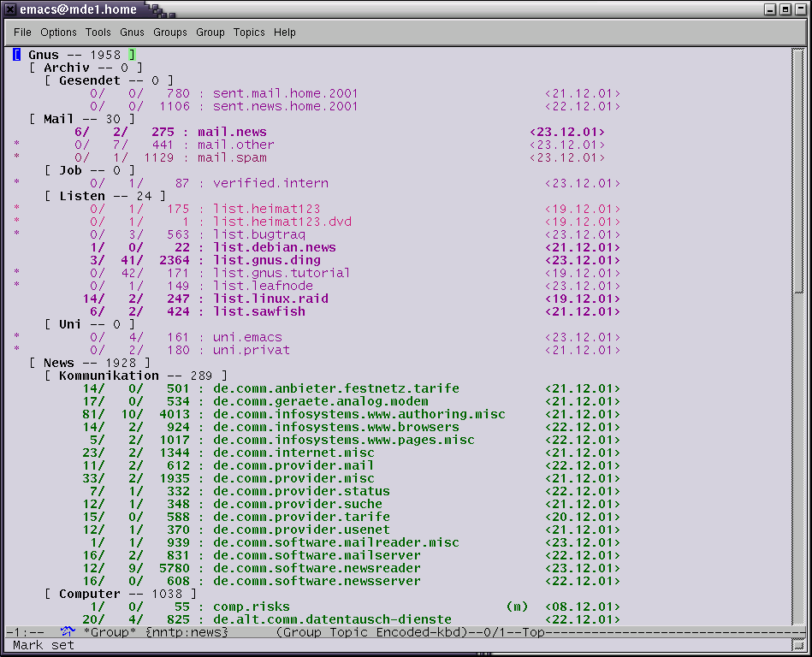Viewport: 812px width, 657px height.
Task: Select the list.linux.raid group
Action: pos(270,299)
